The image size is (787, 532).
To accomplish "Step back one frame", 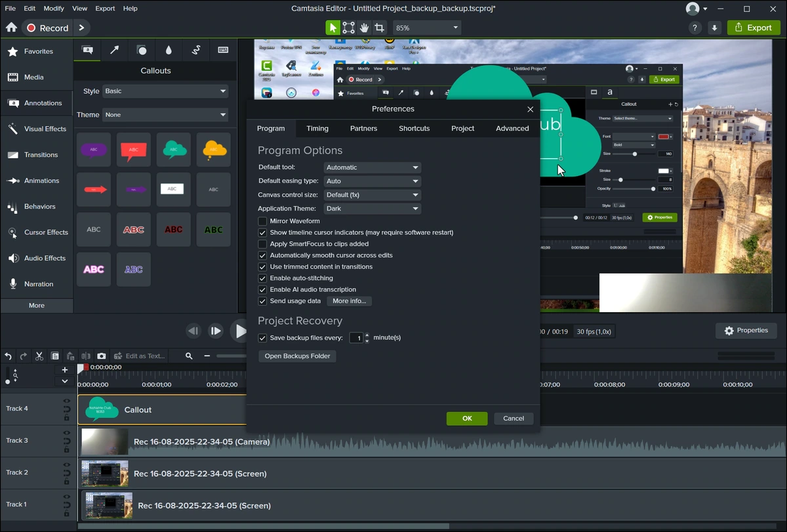I will coord(193,331).
